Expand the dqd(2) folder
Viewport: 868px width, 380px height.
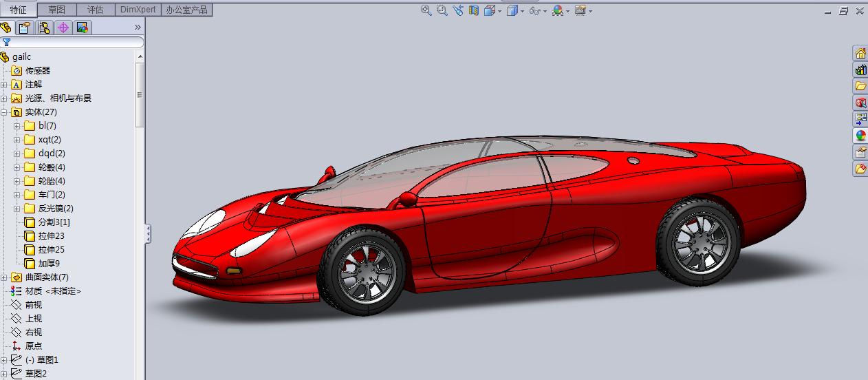[17, 154]
